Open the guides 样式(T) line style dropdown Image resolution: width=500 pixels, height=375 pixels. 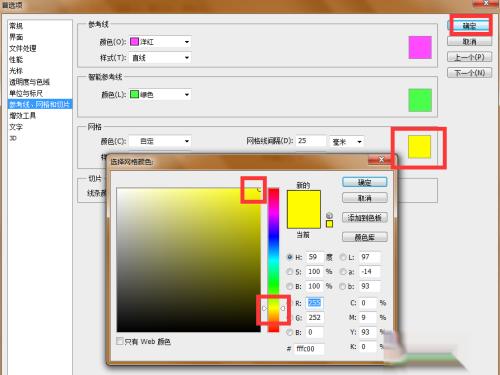click(x=160, y=58)
